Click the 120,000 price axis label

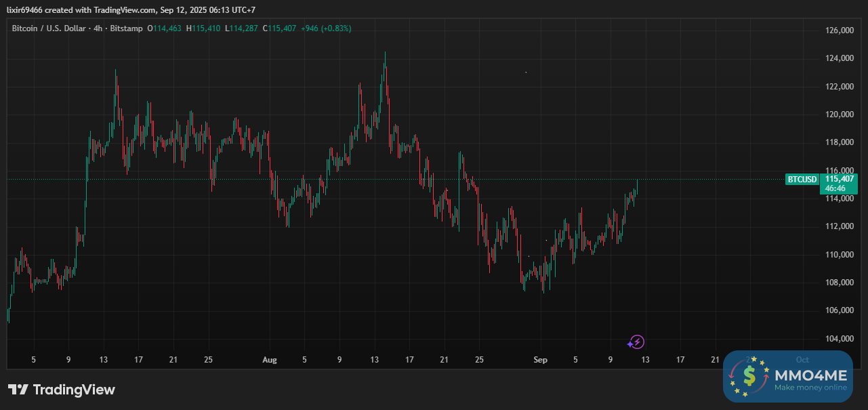[839, 115]
